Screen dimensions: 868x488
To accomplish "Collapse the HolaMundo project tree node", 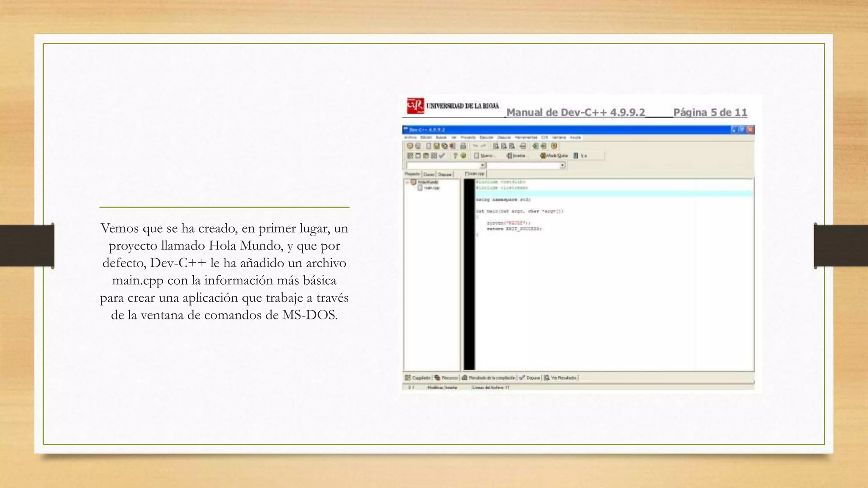I will point(407,182).
